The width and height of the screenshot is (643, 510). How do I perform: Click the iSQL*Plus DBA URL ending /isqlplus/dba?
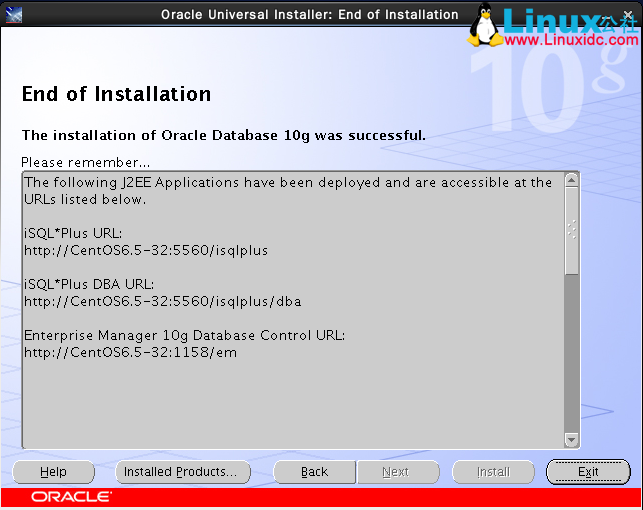[x=163, y=301]
